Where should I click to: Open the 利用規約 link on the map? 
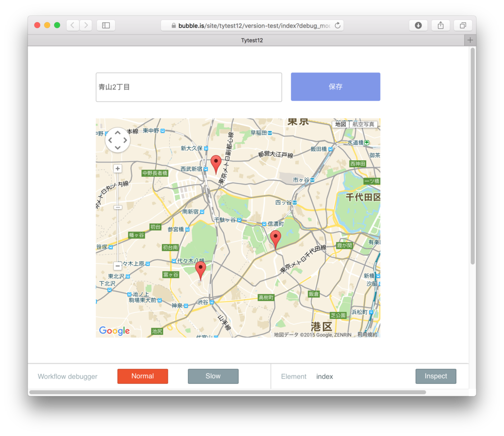point(367,335)
